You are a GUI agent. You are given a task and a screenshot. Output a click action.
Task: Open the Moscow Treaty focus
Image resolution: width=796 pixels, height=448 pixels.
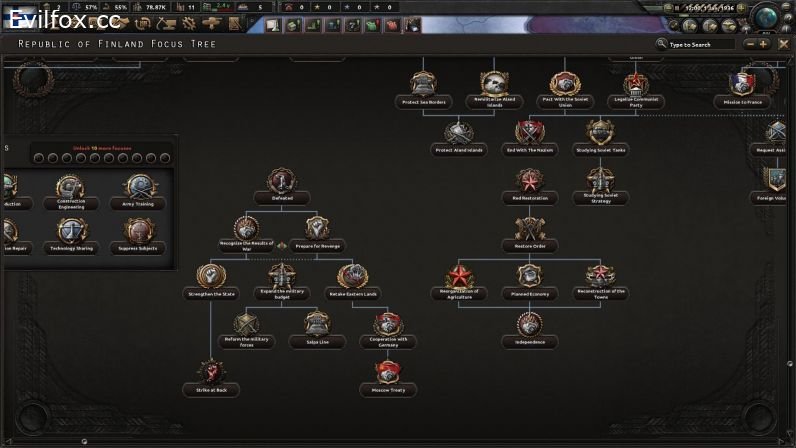(388, 374)
